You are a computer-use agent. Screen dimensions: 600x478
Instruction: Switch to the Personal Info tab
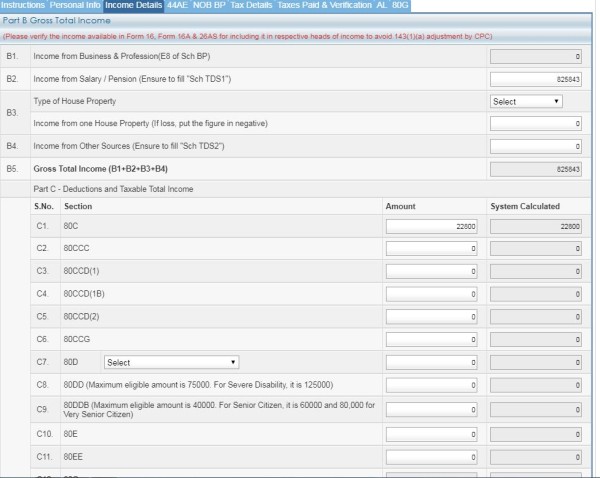point(74,6)
